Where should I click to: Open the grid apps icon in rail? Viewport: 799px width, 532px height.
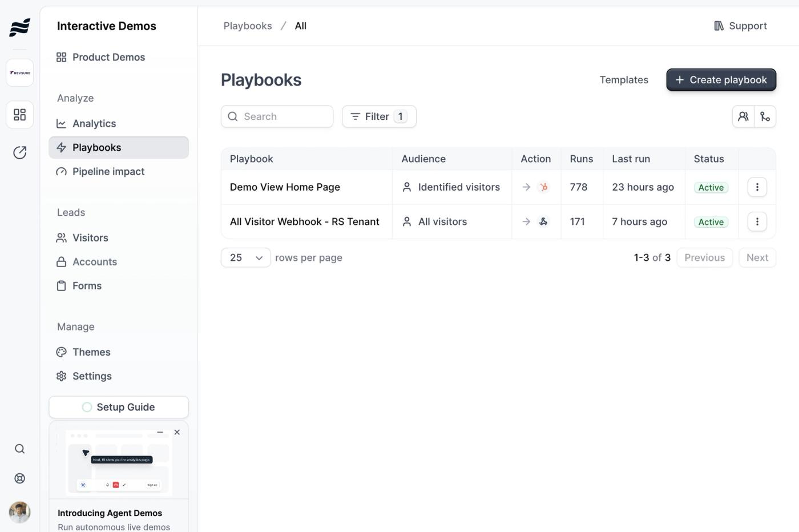pyautogui.click(x=20, y=115)
